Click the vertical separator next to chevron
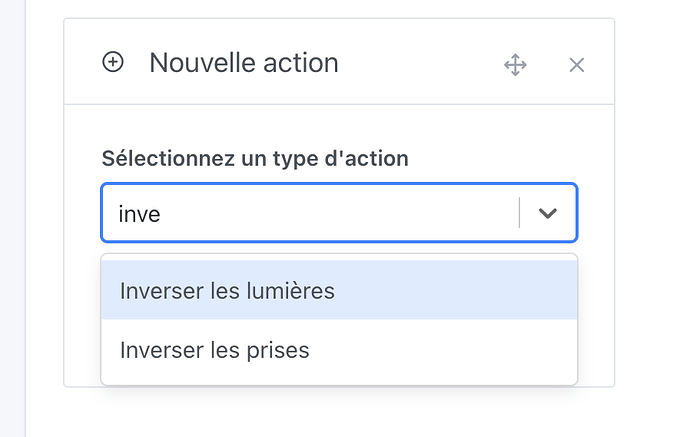The width and height of the screenshot is (690, 437). pos(520,213)
